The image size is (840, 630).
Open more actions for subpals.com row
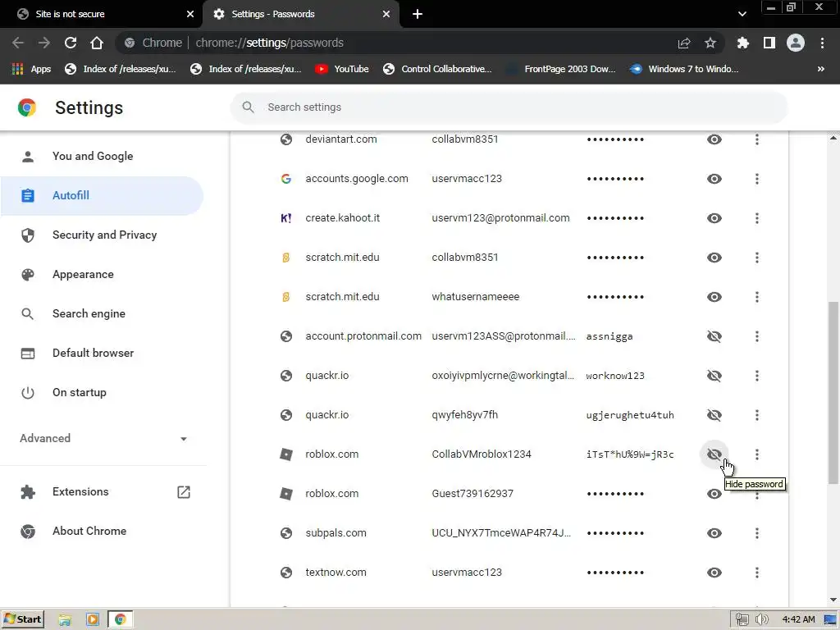pos(757,533)
